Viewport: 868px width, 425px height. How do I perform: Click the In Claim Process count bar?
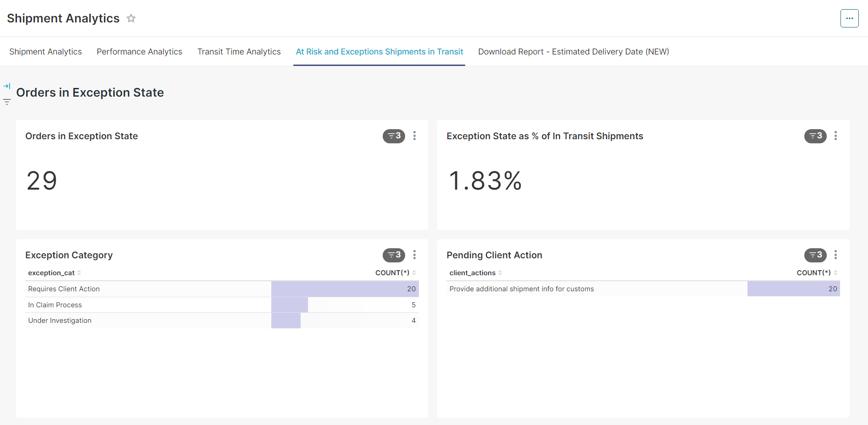pos(290,305)
